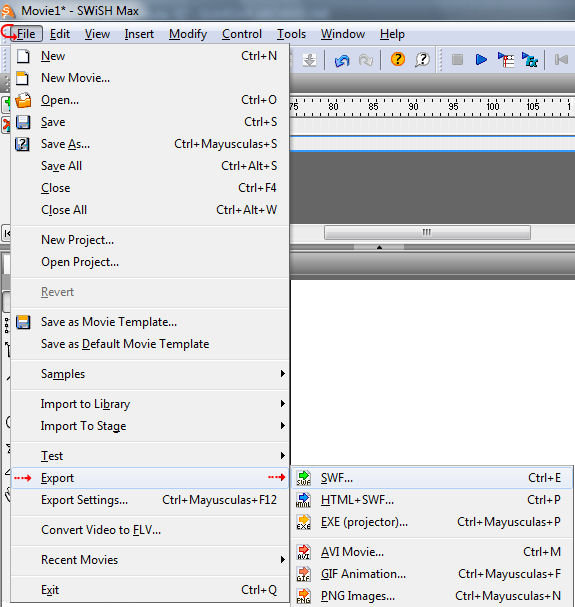Image resolution: width=575 pixels, height=607 pixels.
Task: Choose Exit from the File menu
Action: [x=149, y=590]
